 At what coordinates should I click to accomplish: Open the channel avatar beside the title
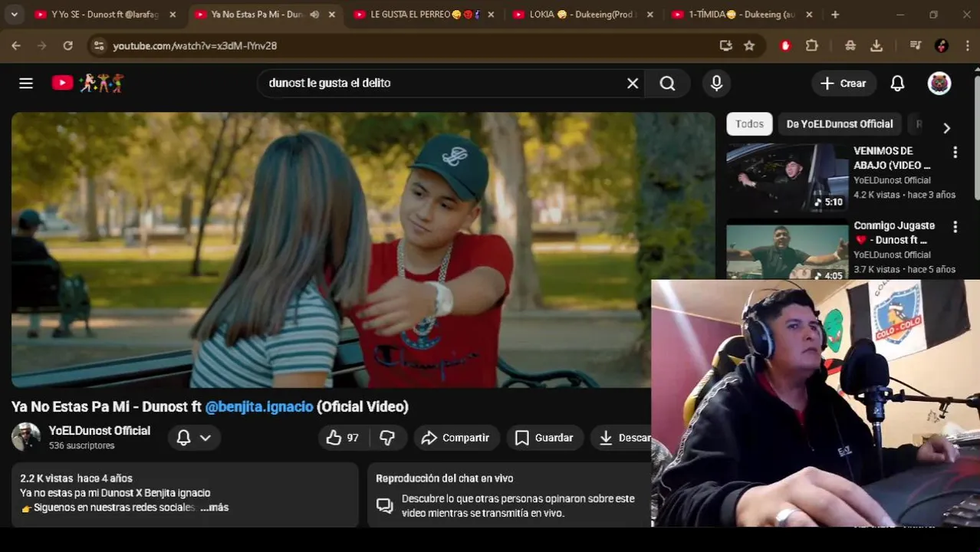[26, 437]
